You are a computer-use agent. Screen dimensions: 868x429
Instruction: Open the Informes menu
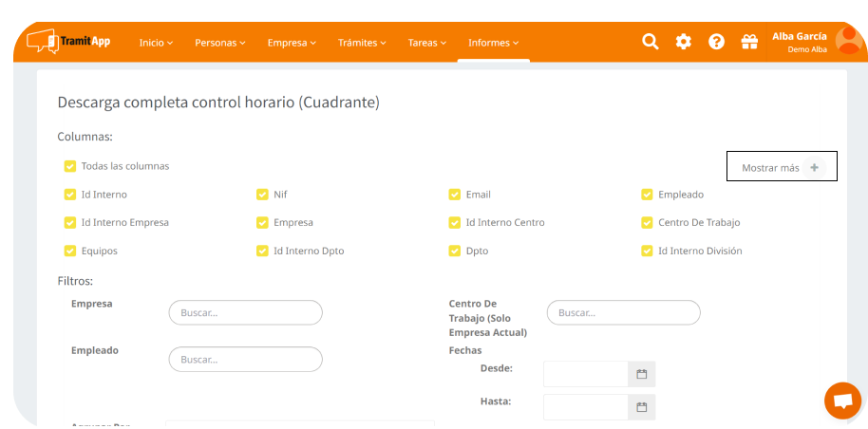point(493,43)
